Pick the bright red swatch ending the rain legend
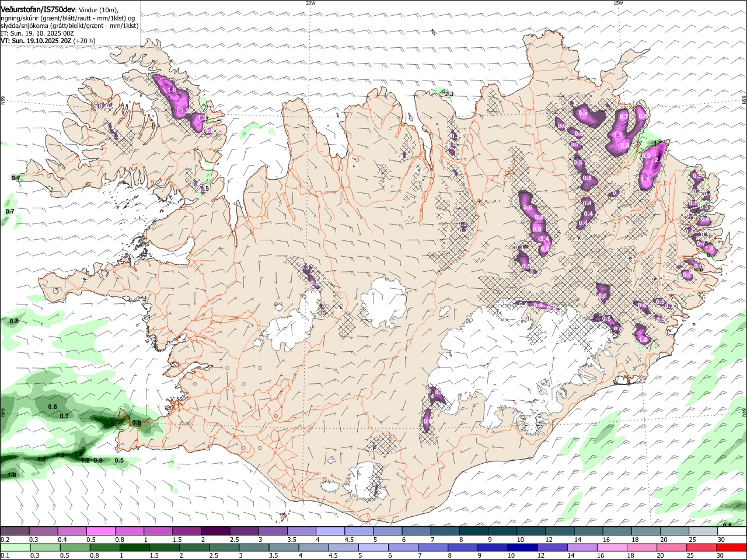Screen dimensions: 747x560 [732, 547]
